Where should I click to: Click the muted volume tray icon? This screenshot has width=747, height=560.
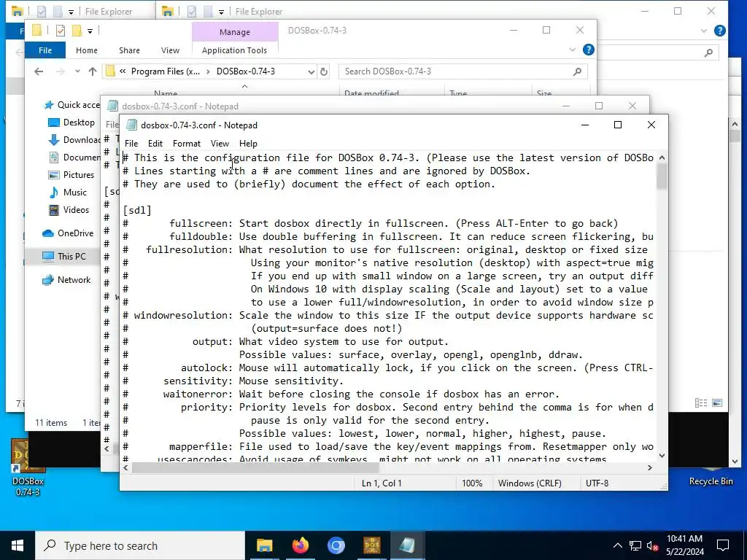[x=653, y=545]
